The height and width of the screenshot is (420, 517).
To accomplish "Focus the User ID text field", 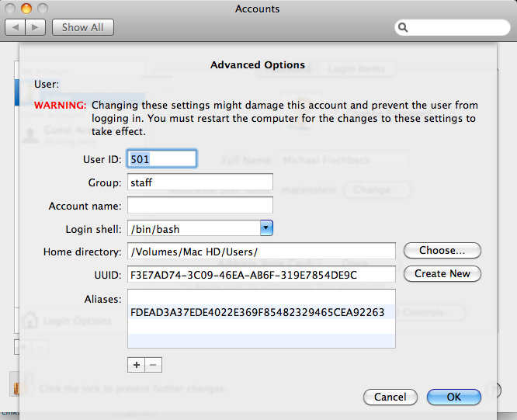I will coord(161,159).
